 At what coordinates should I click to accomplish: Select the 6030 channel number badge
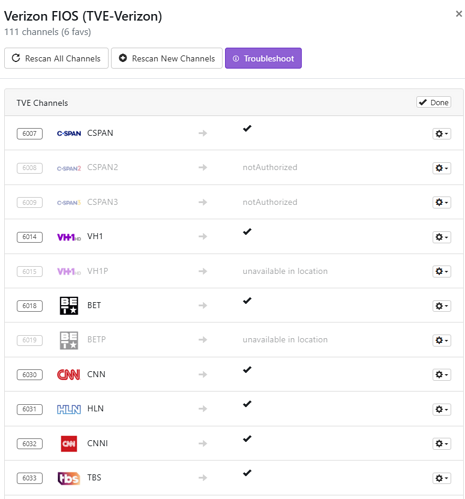pyautogui.click(x=30, y=375)
